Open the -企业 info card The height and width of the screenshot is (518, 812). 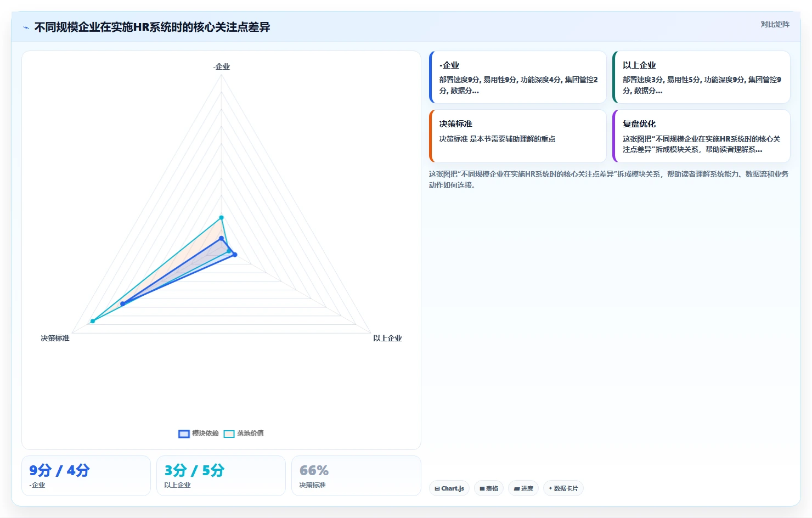click(518, 77)
